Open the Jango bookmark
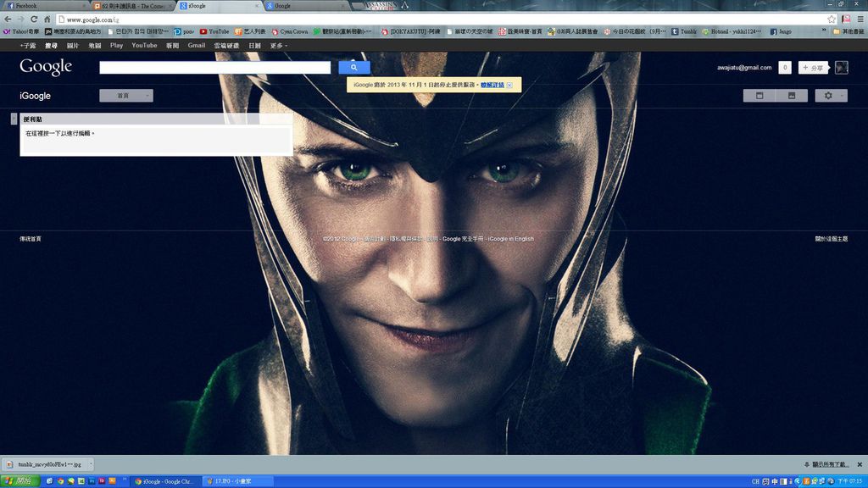Image resolution: width=868 pixels, height=488 pixels. [781, 31]
